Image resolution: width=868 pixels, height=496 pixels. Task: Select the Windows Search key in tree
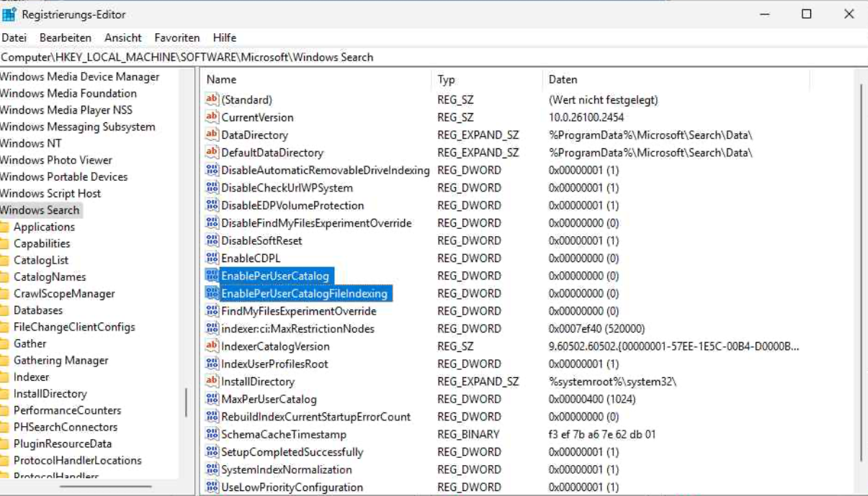pos(40,210)
